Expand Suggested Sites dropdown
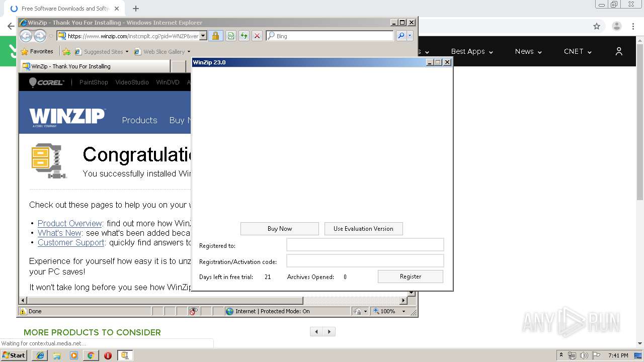The height and width of the screenshot is (362, 644). (127, 51)
